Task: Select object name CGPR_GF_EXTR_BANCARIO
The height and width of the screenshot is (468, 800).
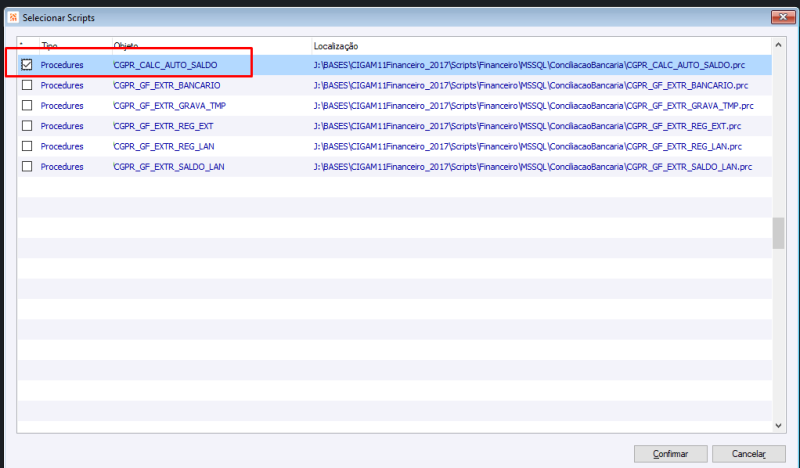Action: click(x=167, y=85)
